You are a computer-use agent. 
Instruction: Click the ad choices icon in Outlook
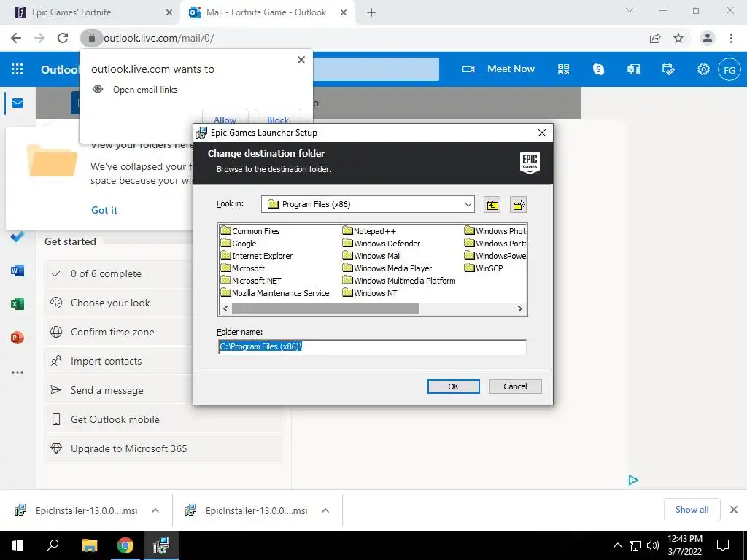(x=633, y=480)
